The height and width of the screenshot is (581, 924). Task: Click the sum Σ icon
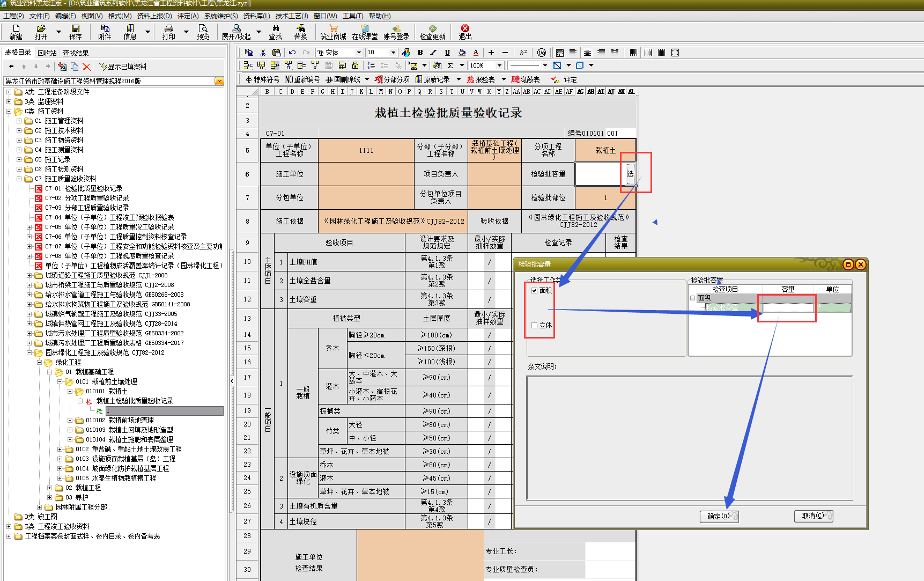pyautogui.click(x=450, y=65)
